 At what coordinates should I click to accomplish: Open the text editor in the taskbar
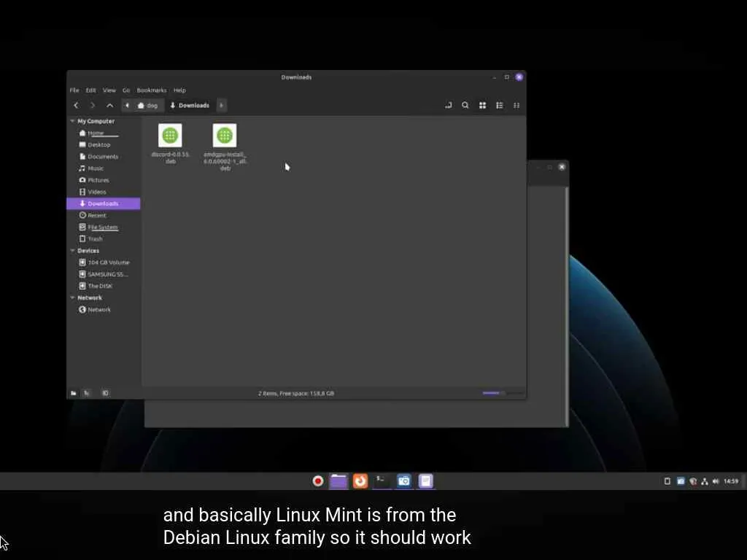pos(425,481)
